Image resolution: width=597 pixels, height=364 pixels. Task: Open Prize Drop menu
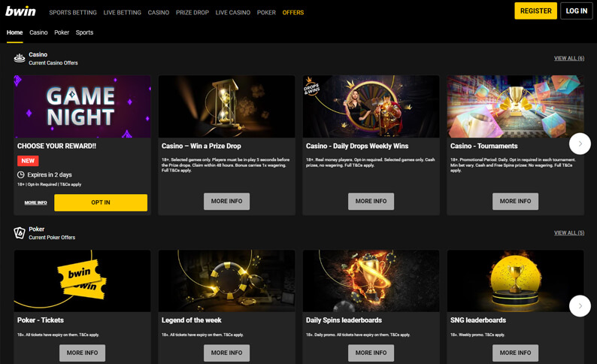point(192,13)
